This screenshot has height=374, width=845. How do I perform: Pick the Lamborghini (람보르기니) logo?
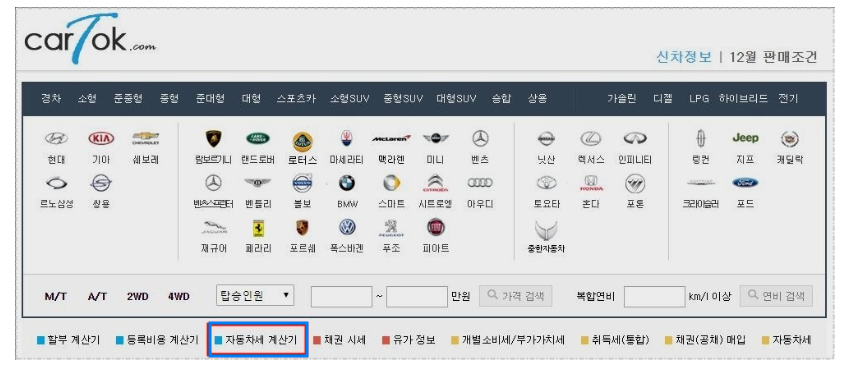coord(213,139)
